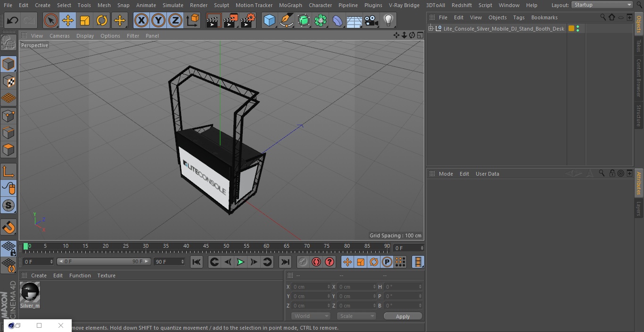The image size is (644, 332).
Task: Click the X position field
Action: click(x=311, y=287)
